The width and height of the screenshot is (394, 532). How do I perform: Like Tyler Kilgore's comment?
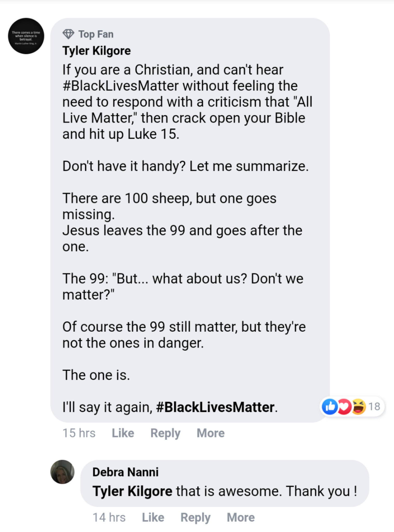pyautogui.click(x=123, y=433)
